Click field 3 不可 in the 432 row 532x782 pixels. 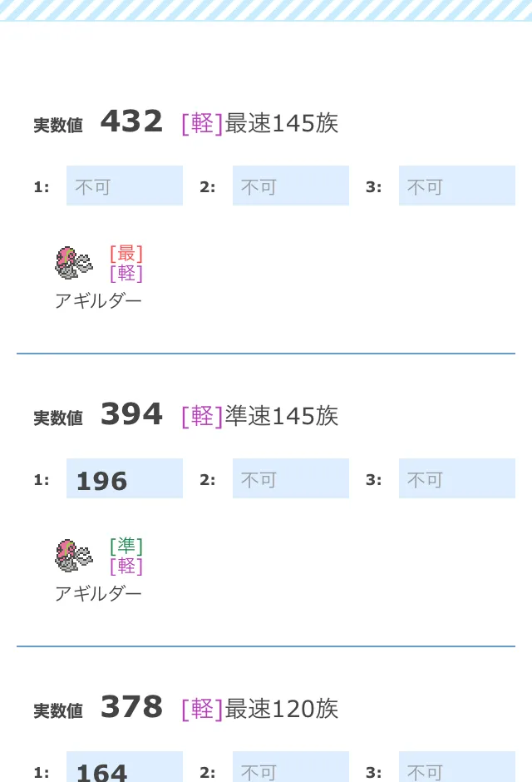457,186
